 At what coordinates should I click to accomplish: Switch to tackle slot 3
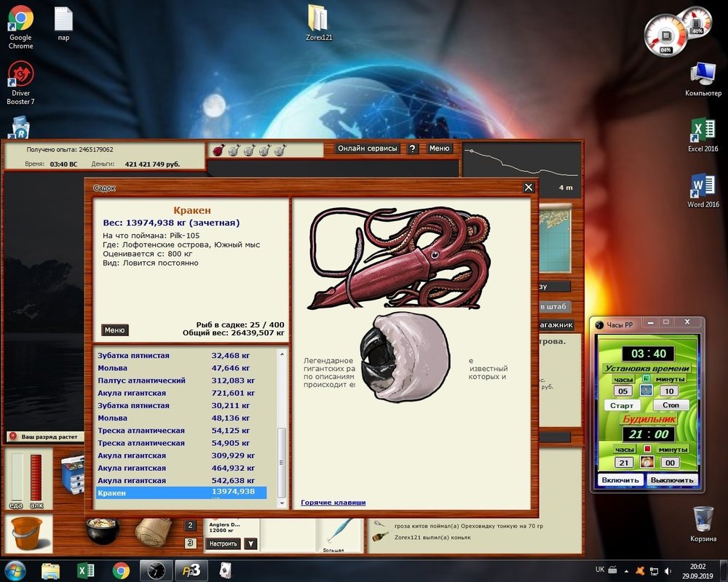pos(190,542)
